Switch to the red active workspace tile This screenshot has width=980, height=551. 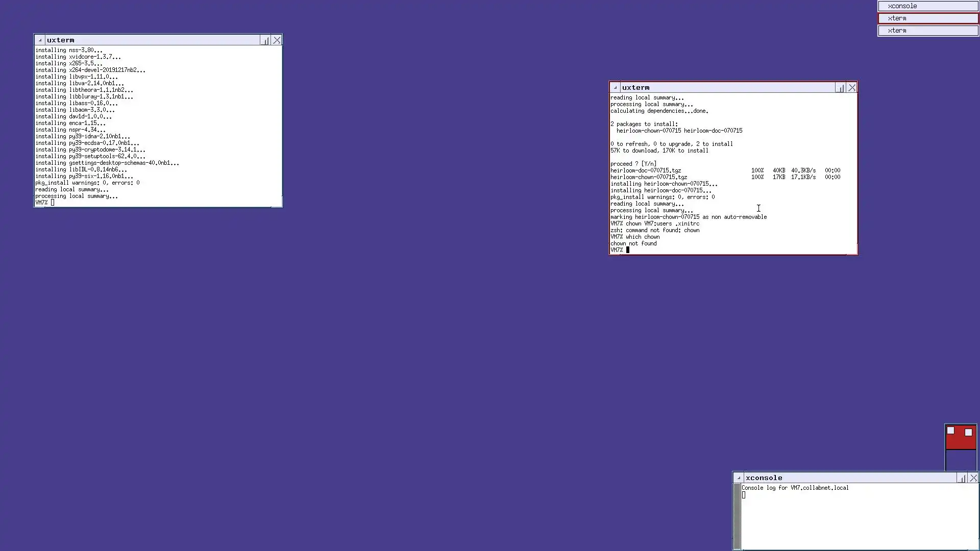tap(961, 443)
